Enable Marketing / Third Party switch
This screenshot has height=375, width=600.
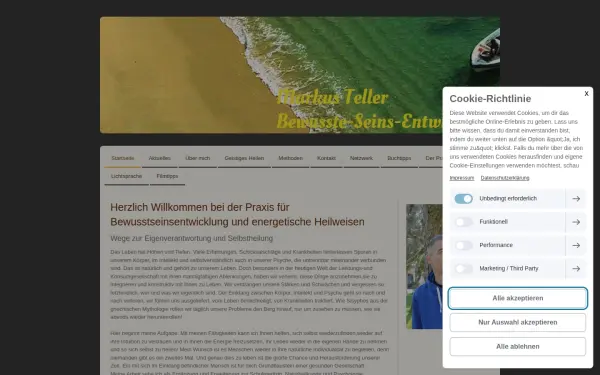coord(463,269)
